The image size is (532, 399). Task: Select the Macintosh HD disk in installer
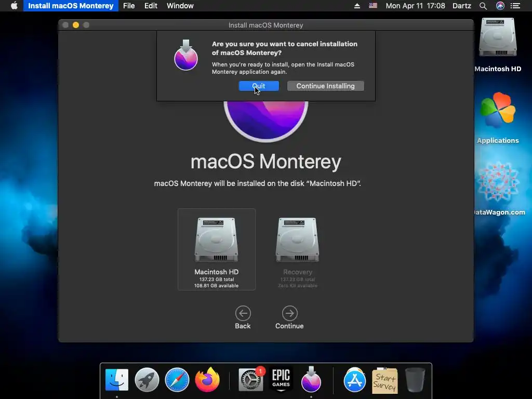(217, 249)
